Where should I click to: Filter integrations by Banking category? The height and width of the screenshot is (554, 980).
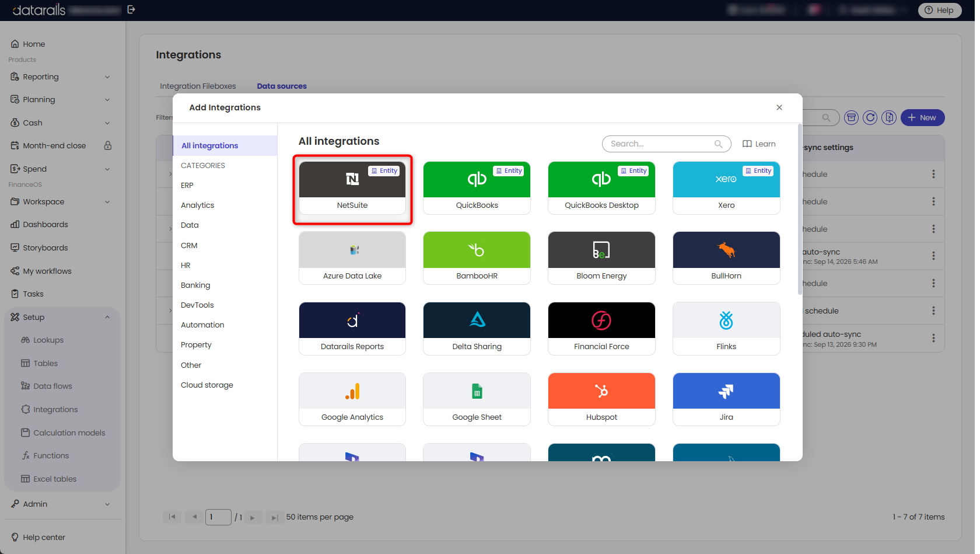click(195, 285)
